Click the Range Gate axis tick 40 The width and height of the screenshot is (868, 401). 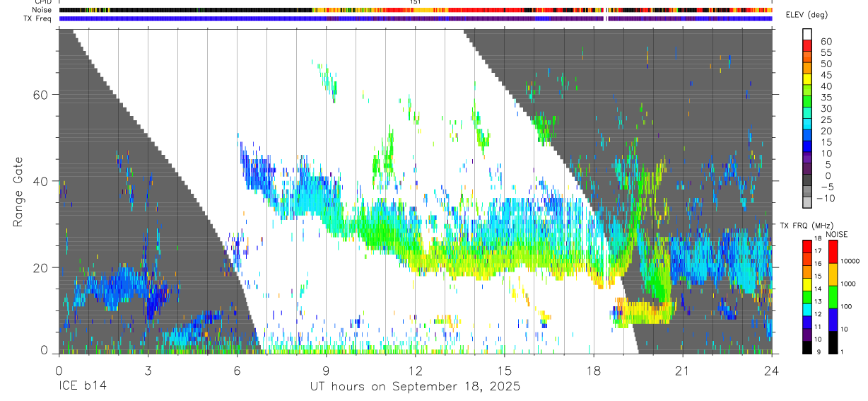41,181
